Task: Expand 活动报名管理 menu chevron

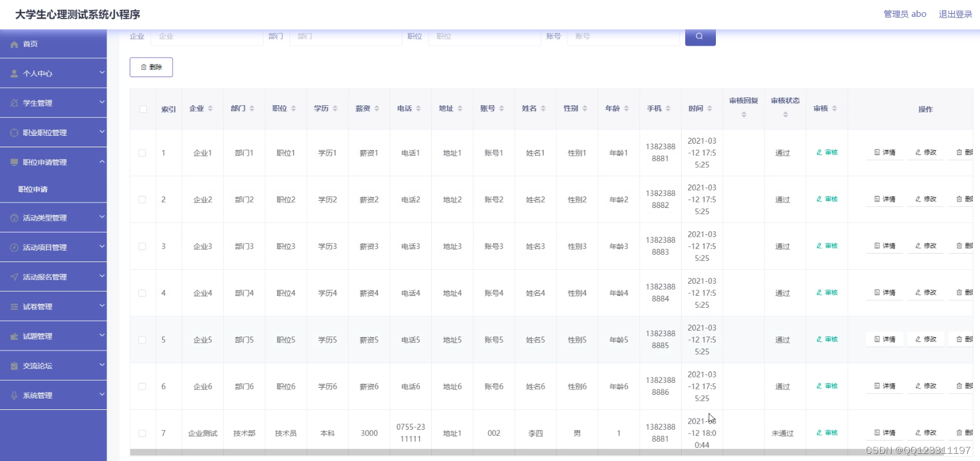Action: 102,276
